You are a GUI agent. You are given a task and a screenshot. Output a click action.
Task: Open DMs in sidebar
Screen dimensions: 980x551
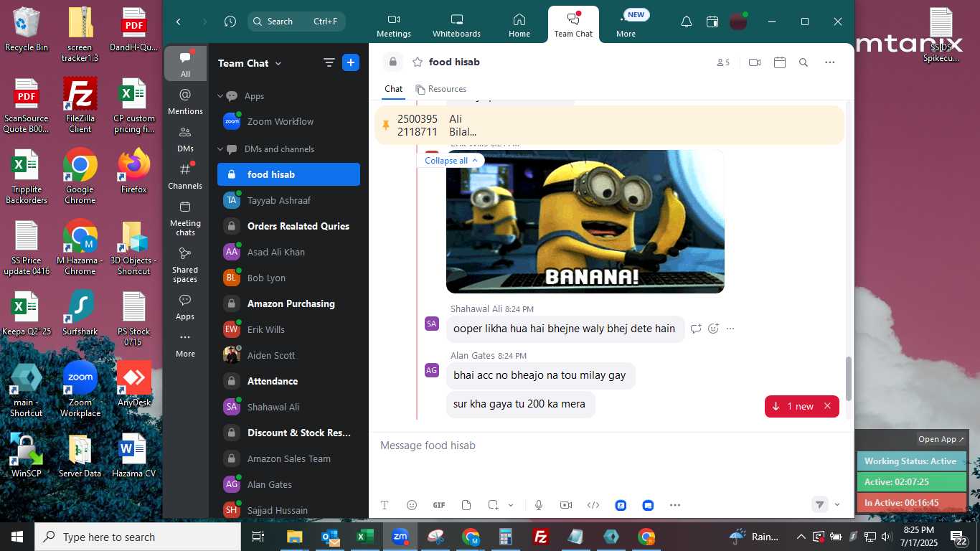coord(185,138)
